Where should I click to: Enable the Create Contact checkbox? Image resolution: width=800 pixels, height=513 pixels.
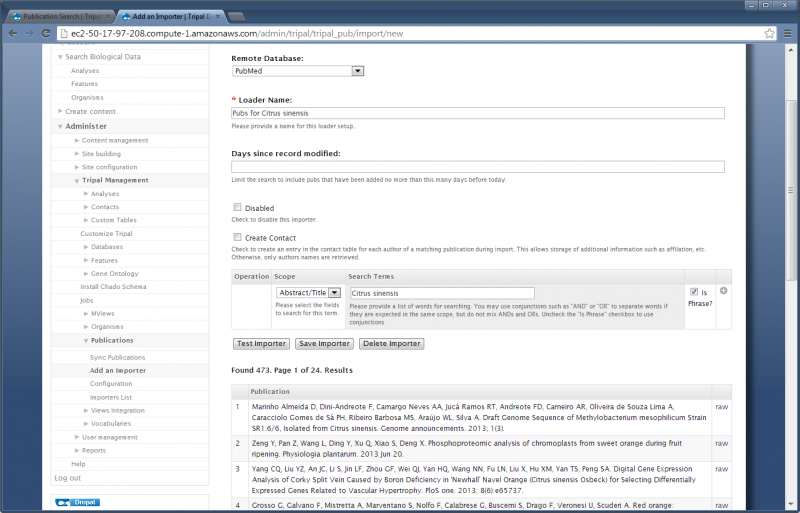tap(237, 237)
